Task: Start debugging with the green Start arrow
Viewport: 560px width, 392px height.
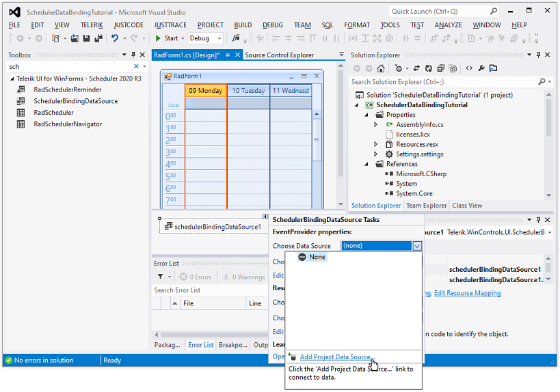Action: tap(158, 38)
